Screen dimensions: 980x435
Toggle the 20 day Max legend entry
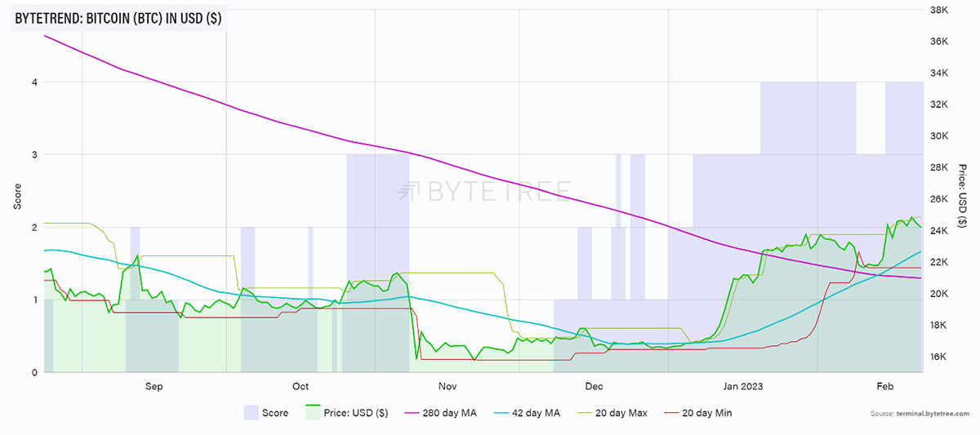612,413
